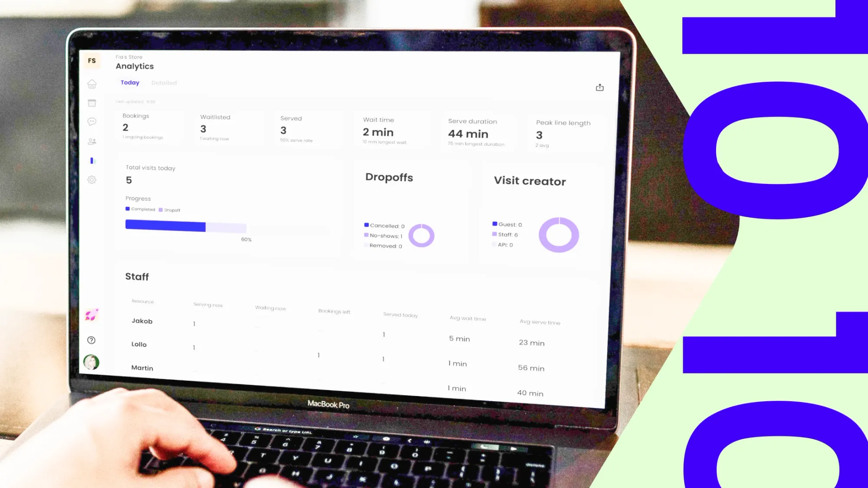Image resolution: width=868 pixels, height=488 pixels.
Task: Open the settings gear icon in sidebar
Action: coord(91,180)
